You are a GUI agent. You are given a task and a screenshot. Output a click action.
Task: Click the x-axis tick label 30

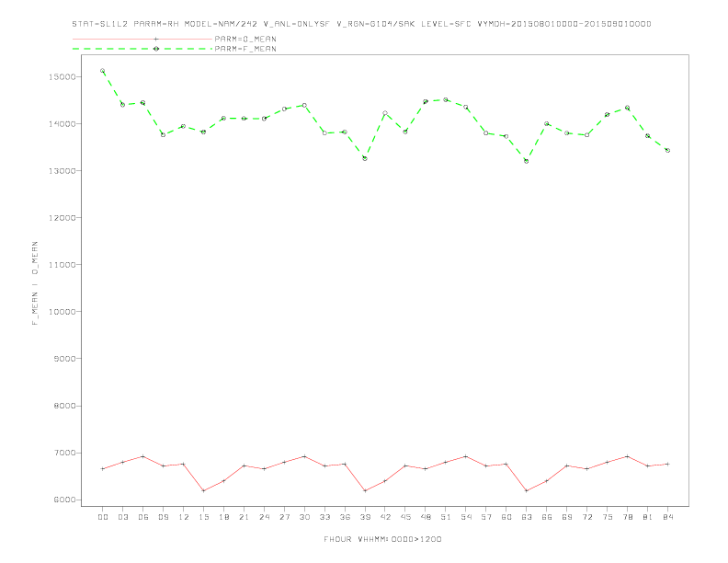(x=304, y=517)
